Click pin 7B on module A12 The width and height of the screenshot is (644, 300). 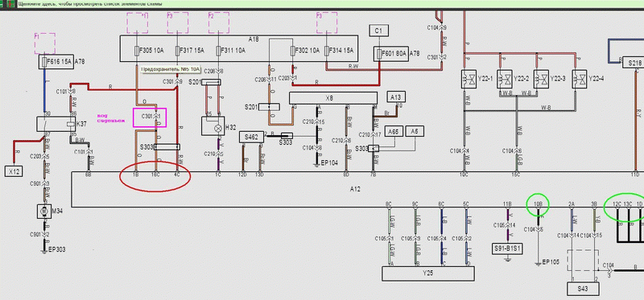373,175
